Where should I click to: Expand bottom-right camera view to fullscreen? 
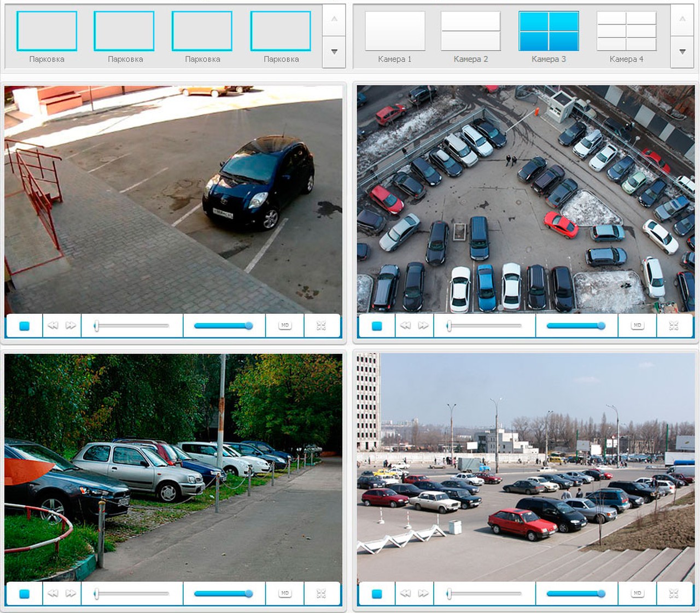[x=674, y=594]
